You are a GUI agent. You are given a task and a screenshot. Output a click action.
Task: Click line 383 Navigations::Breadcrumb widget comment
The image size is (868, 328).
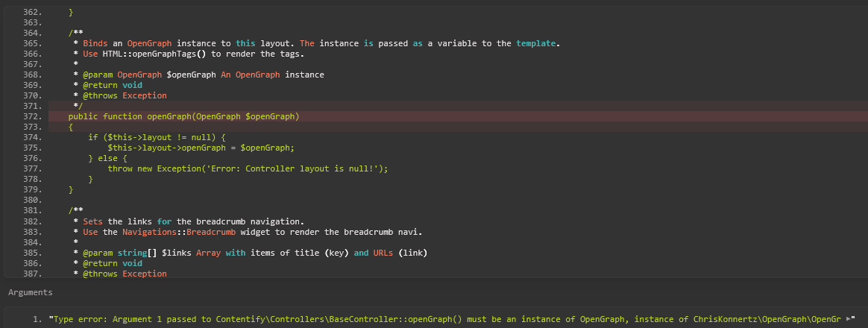point(248,233)
